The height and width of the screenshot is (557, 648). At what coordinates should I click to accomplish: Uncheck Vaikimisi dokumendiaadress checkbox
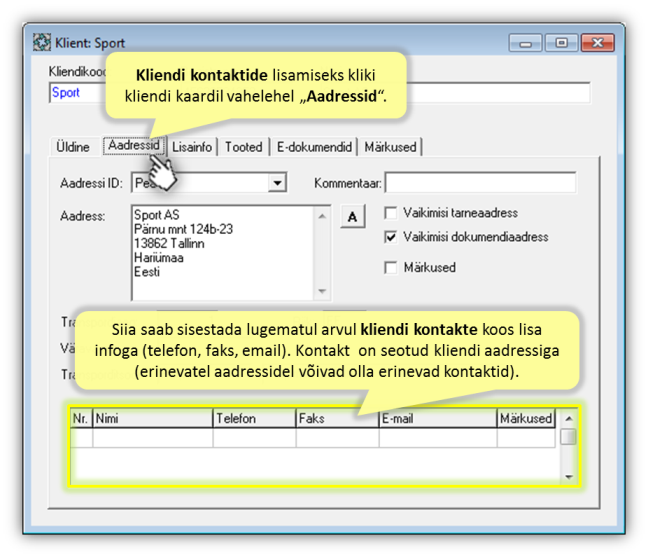391,237
